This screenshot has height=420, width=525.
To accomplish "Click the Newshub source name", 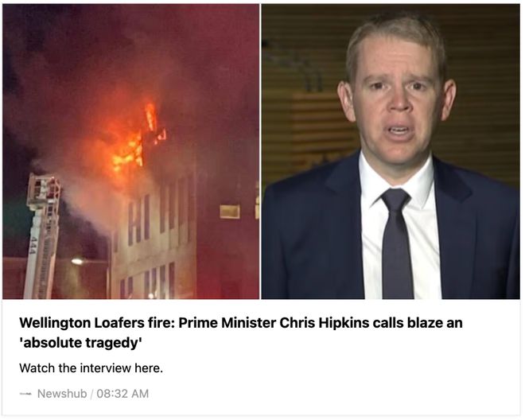I will [x=62, y=394].
